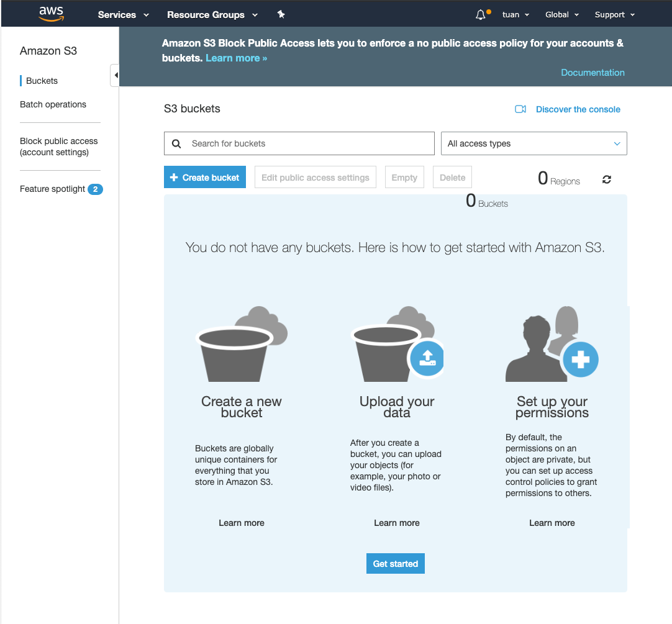Click the Empty button
Viewport: 672px width, 624px height.
coord(404,177)
